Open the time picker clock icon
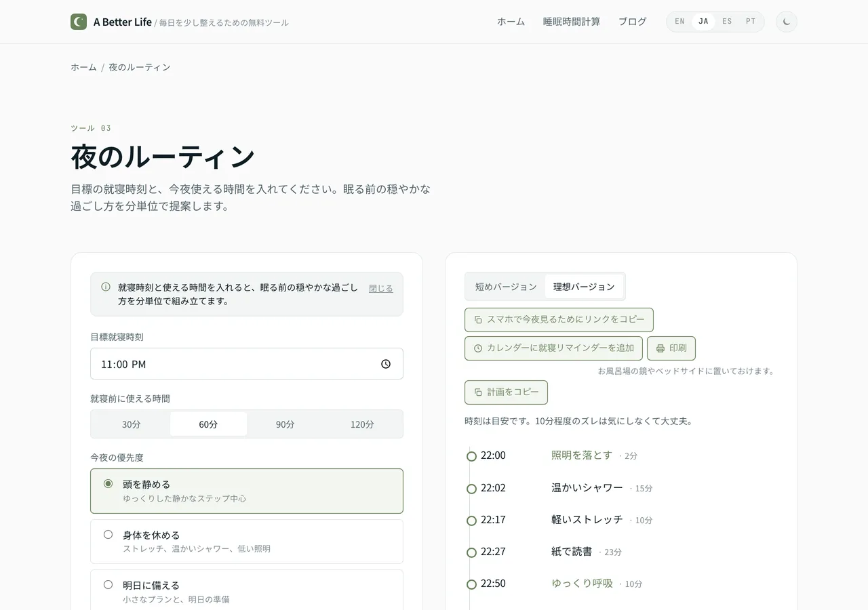 click(x=386, y=364)
